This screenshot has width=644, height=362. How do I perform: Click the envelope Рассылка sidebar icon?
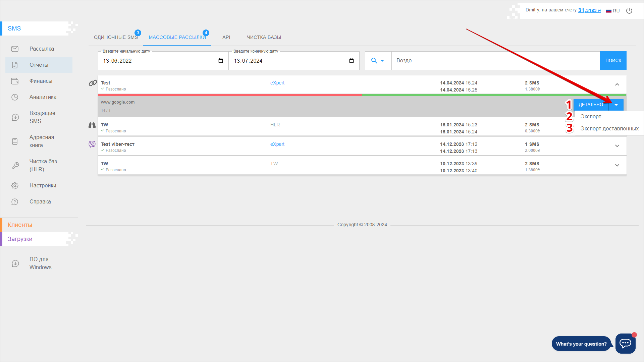click(15, 49)
